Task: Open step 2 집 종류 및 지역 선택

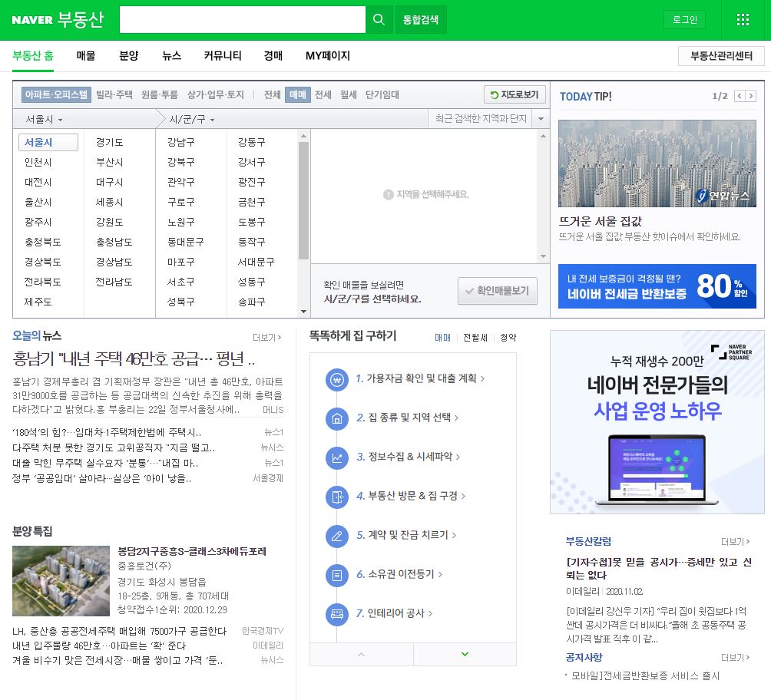Action: (x=408, y=418)
